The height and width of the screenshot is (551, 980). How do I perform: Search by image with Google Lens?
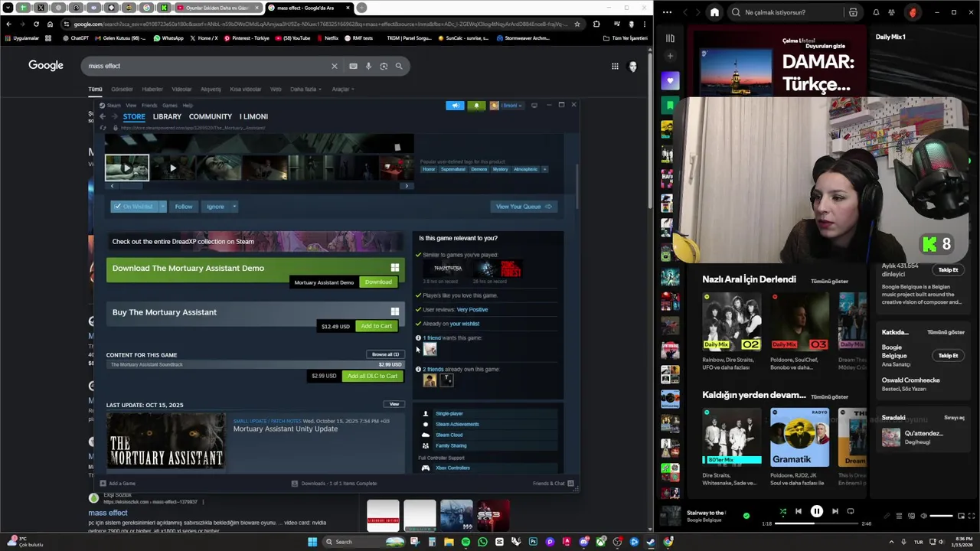pos(384,67)
